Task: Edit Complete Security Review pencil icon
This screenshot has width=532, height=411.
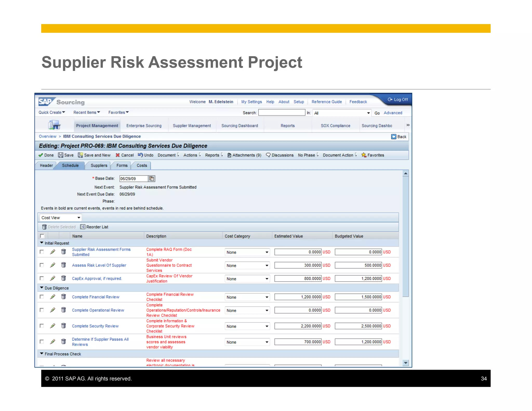Action: [52, 326]
